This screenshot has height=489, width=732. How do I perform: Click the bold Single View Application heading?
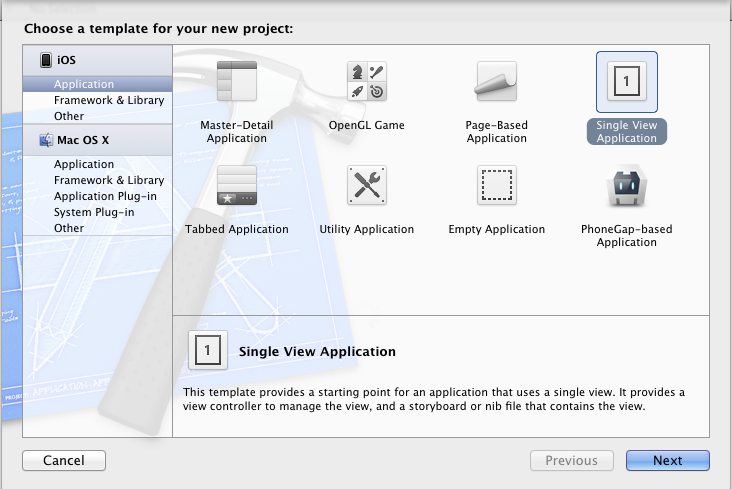point(317,351)
